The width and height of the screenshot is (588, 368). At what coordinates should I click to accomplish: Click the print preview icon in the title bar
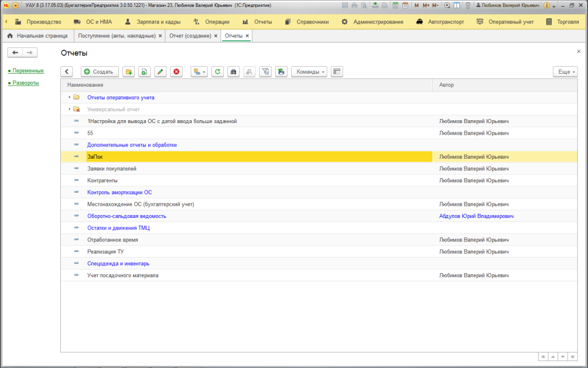363,6
